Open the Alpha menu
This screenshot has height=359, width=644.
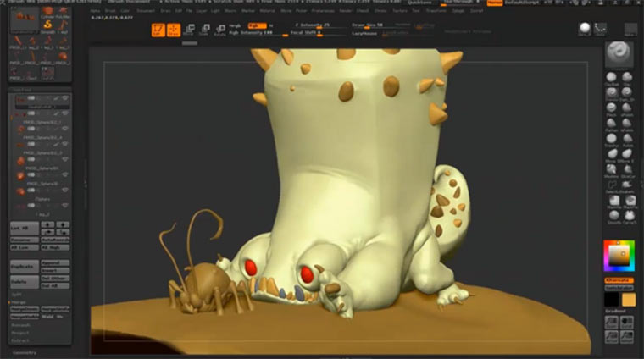[x=95, y=11]
